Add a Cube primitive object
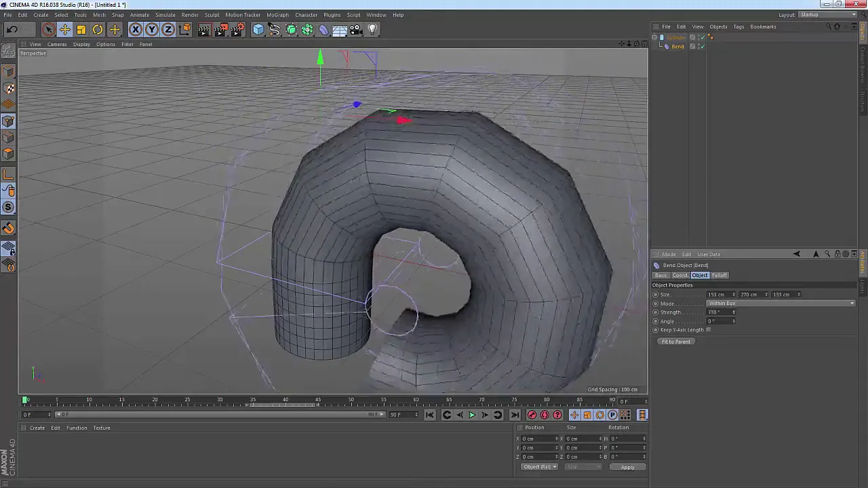Screen dimensions: 868x488 pyautogui.click(x=258, y=29)
